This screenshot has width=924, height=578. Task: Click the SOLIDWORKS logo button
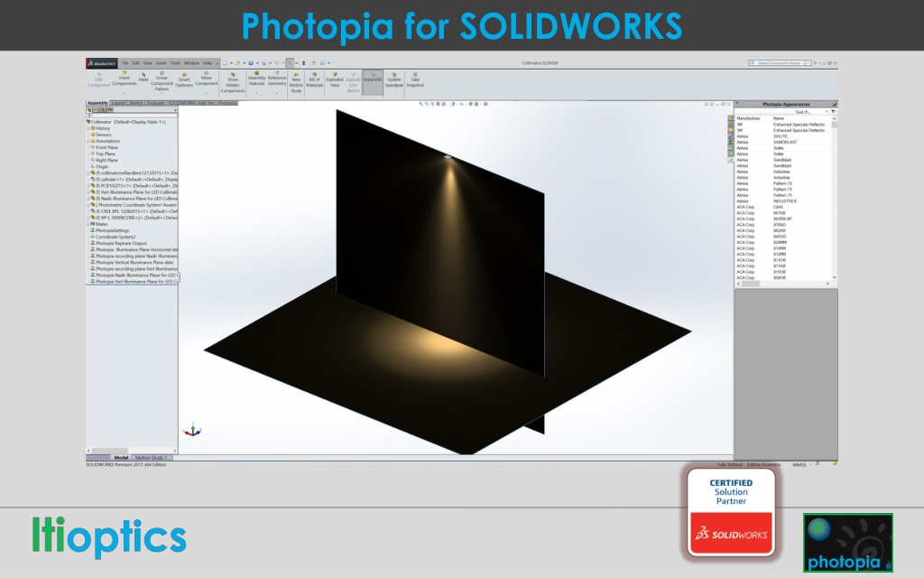101,63
